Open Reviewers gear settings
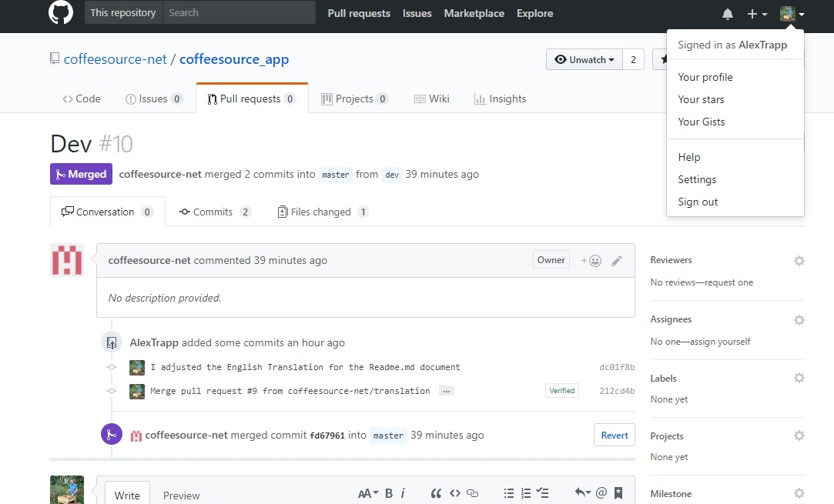The image size is (834, 504). (x=799, y=261)
